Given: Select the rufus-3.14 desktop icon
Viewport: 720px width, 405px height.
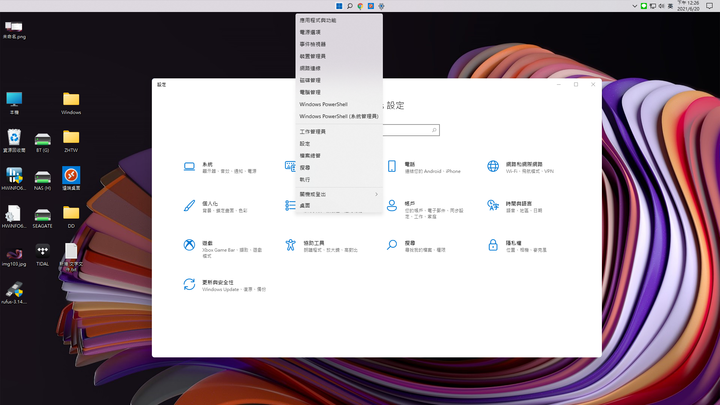Looking at the screenshot, I should tap(14, 293).
